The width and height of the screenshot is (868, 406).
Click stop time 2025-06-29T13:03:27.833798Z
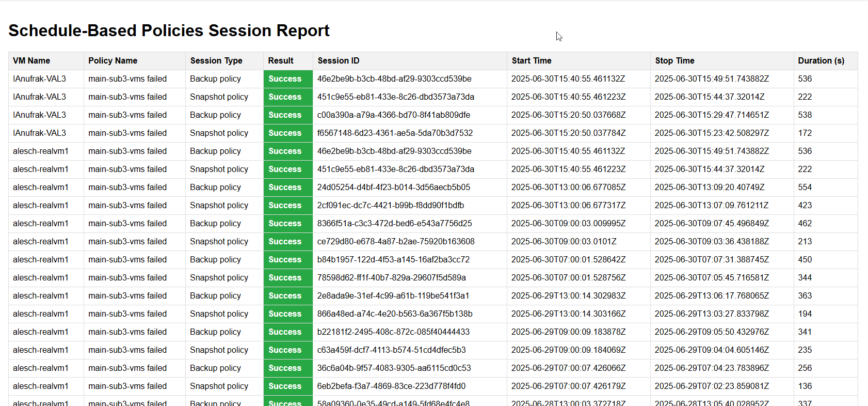click(712, 314)
